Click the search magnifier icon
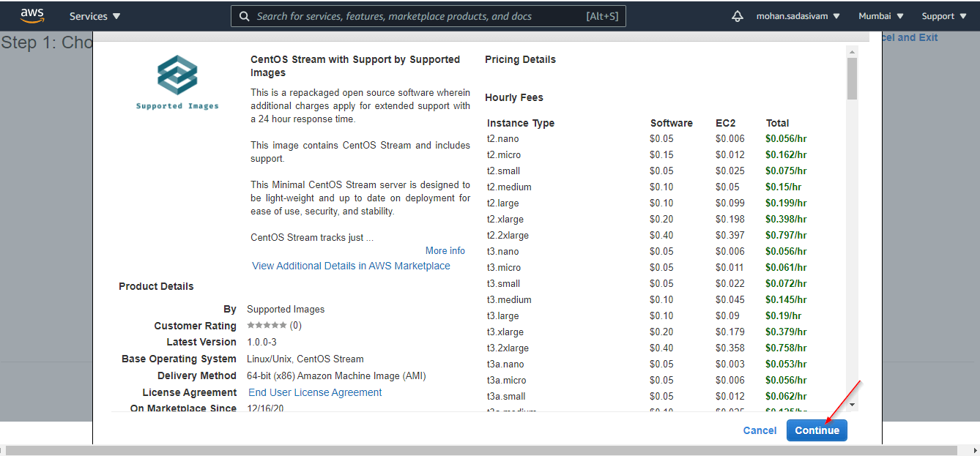This screenshot has height=456, width=980. (x=245, y=16)
